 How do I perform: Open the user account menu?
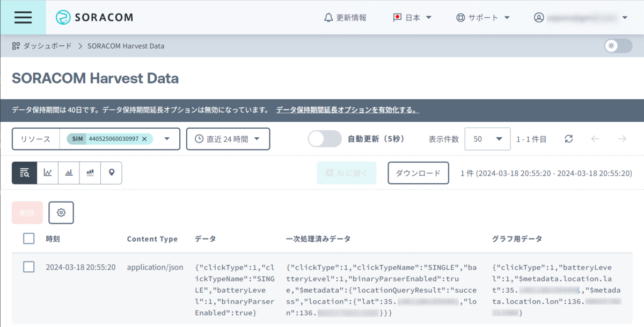coord(581,17)
